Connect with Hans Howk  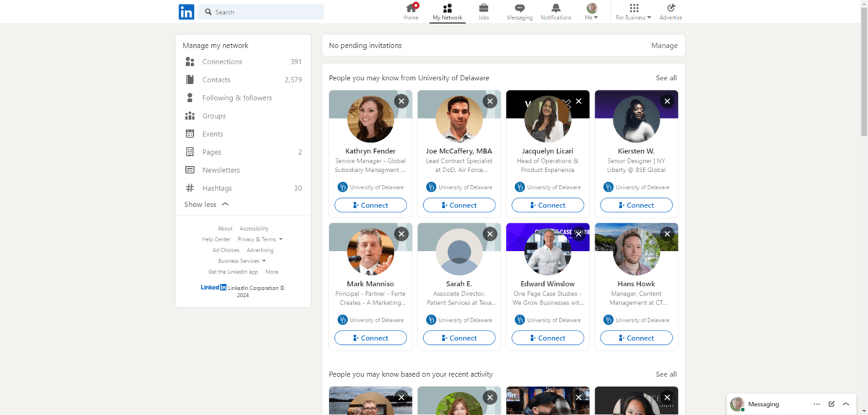click(637, 338)
